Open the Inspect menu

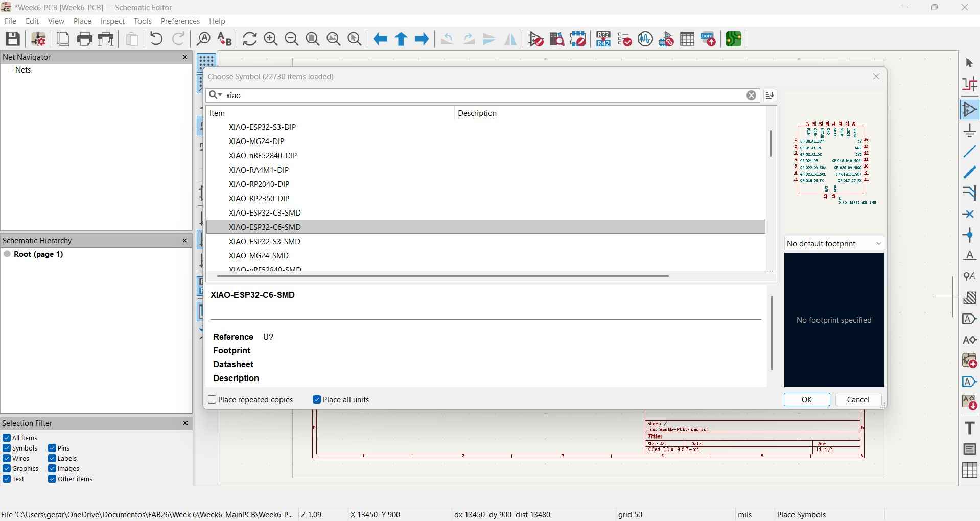coord(112,21)
